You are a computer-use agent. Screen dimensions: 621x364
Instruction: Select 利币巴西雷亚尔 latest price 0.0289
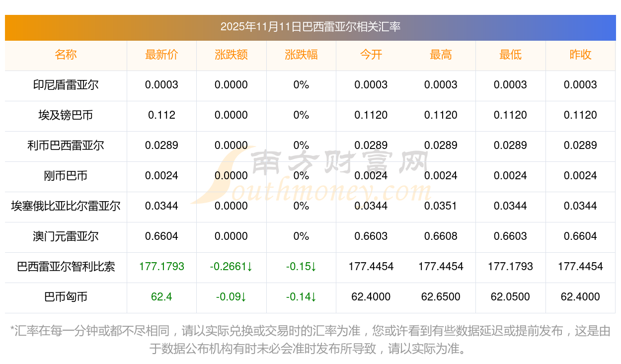pos(161,146)
